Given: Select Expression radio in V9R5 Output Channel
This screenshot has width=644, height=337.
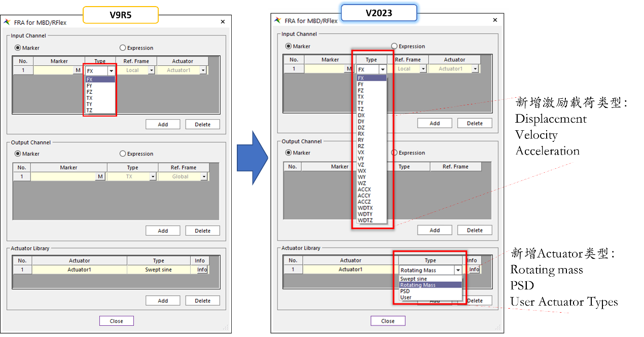Looking at the screenshot, I should coord(123,154).
